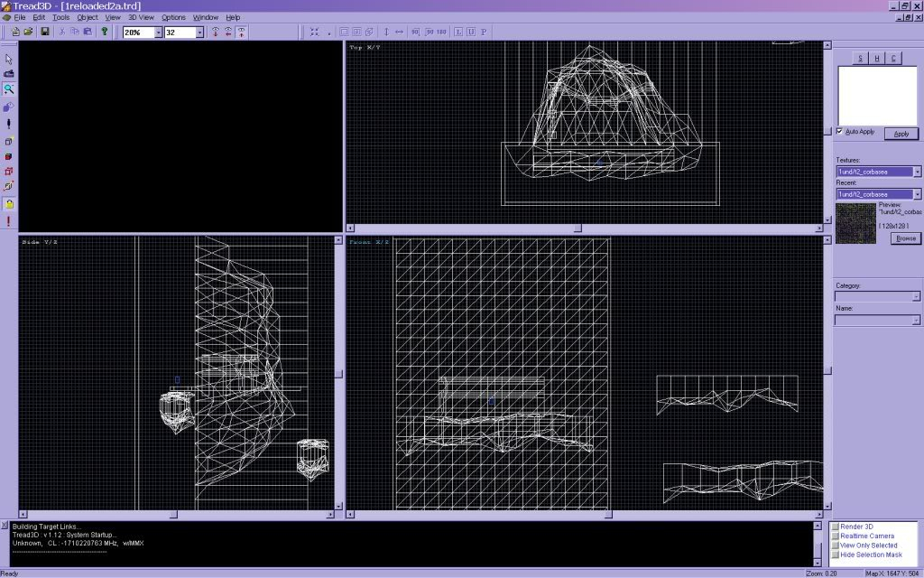
Task: Activate the magnifier zoom tool
Action: click(x=9, y=89)
